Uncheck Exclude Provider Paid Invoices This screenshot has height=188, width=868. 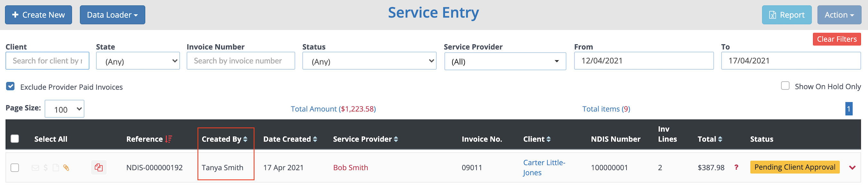pos(11,87)
